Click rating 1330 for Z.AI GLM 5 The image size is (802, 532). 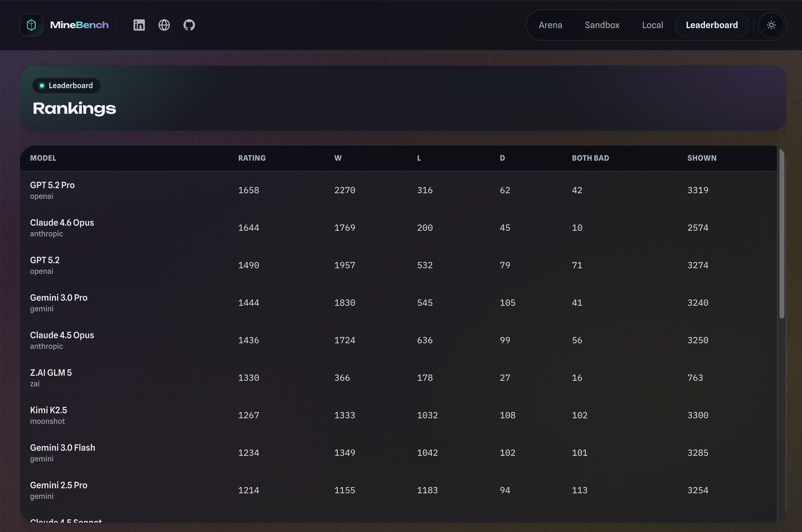pyautogui.click(x=249, y=378)
